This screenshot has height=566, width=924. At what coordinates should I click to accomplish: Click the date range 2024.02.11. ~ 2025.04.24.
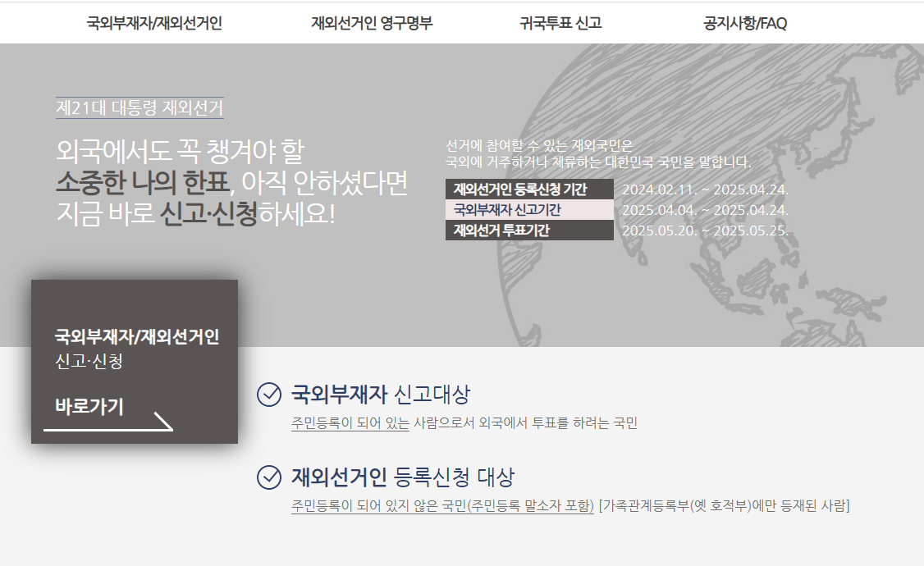706,189
